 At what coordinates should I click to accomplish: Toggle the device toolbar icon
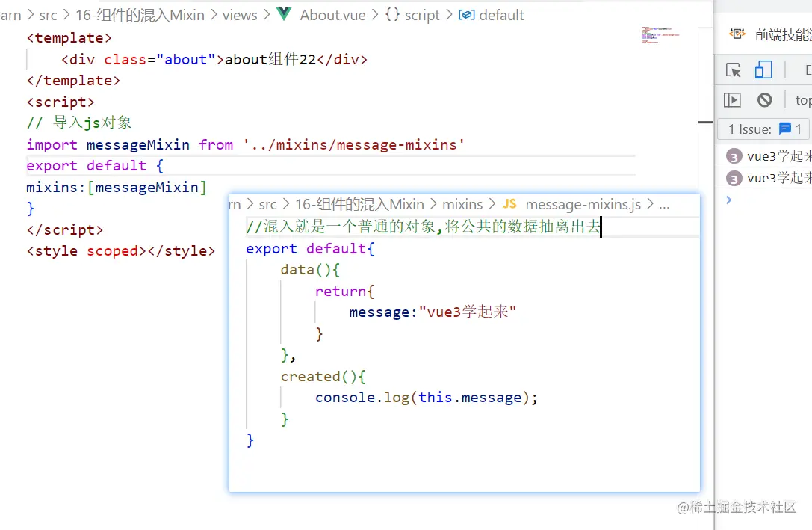(763, 70)
